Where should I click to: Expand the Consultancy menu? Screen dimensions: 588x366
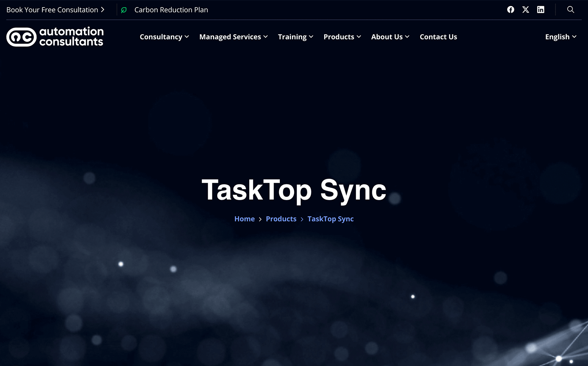tap(164, 37)
